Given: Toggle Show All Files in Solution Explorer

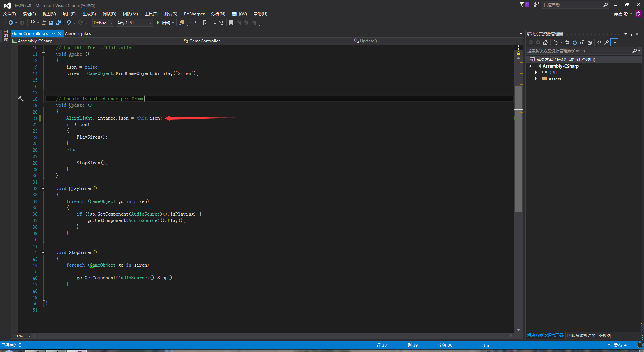Looking at the screenshot, I should pyautogui.click(x=589, y=42).
